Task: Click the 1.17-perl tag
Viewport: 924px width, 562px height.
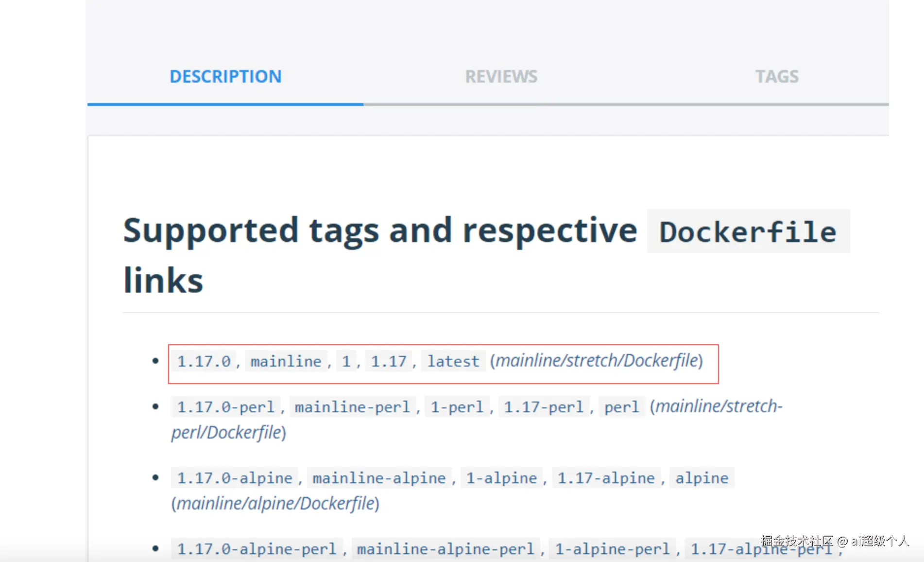Action: 543,407
